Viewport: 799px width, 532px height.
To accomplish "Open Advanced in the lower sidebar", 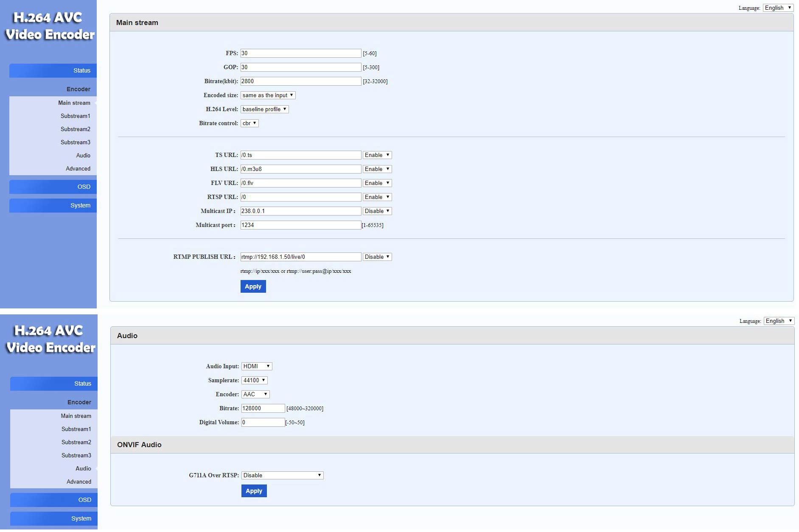I will coord(78,482).
